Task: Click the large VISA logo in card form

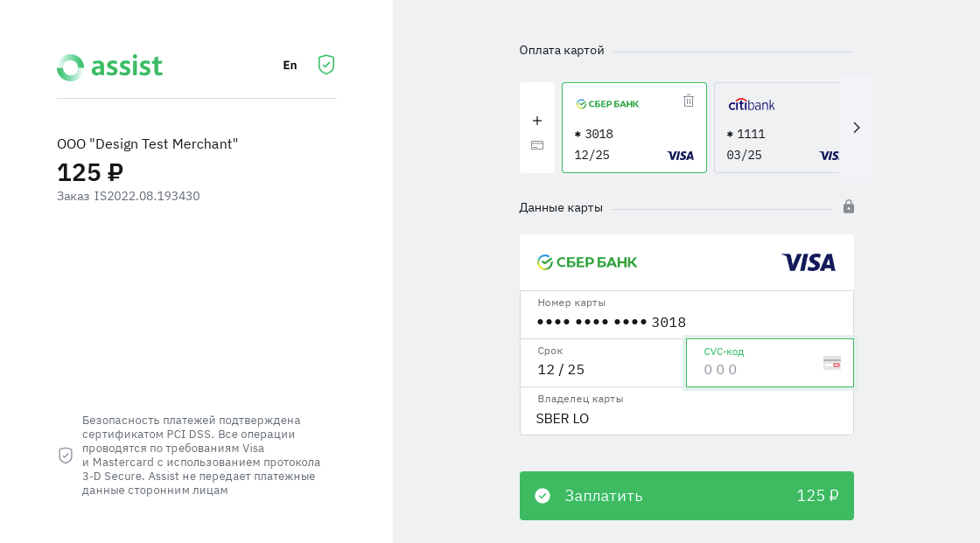Action: click(x=808, y=262)
